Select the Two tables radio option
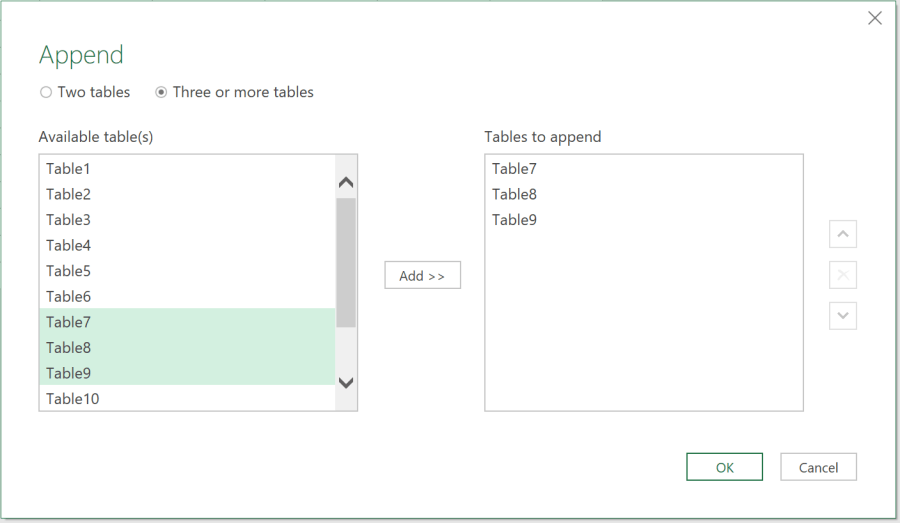 [x=46, y=92]
